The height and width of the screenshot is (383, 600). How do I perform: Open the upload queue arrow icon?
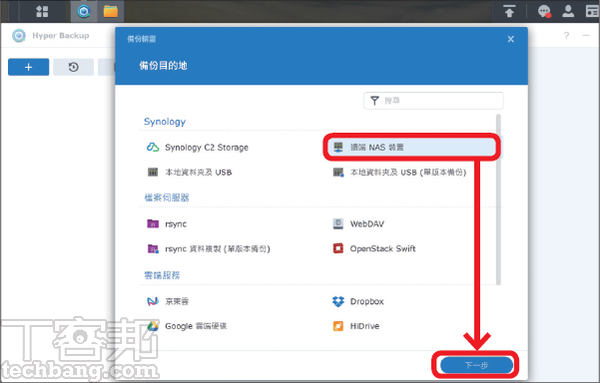click(509, 11)
